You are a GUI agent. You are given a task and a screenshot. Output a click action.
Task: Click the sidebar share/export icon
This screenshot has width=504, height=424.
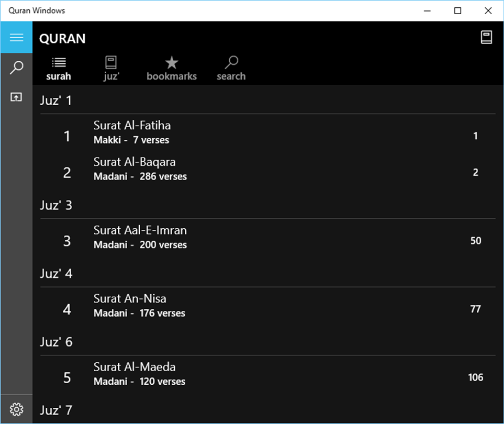(x=16, y=97)
